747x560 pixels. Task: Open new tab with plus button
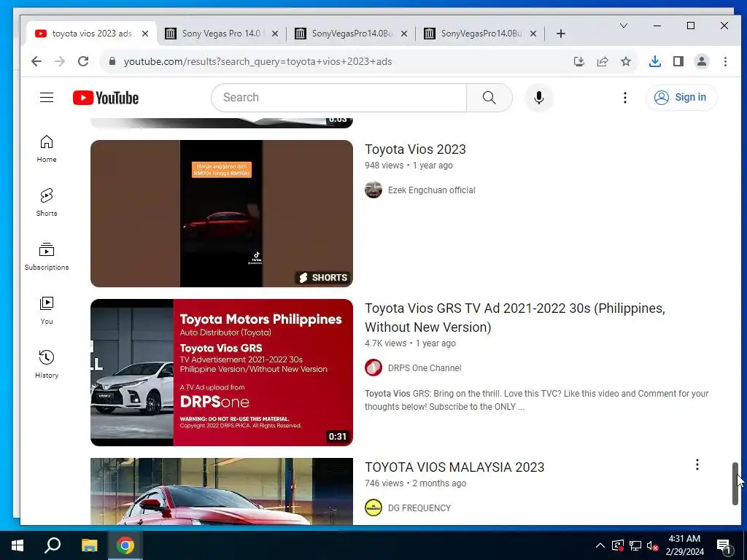tap(561, 34)
